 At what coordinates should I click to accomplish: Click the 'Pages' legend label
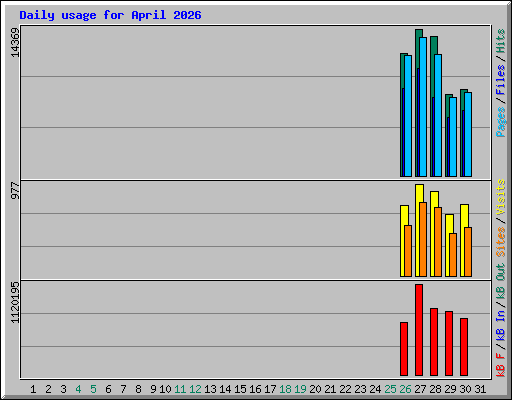click(x=500, y=122)
